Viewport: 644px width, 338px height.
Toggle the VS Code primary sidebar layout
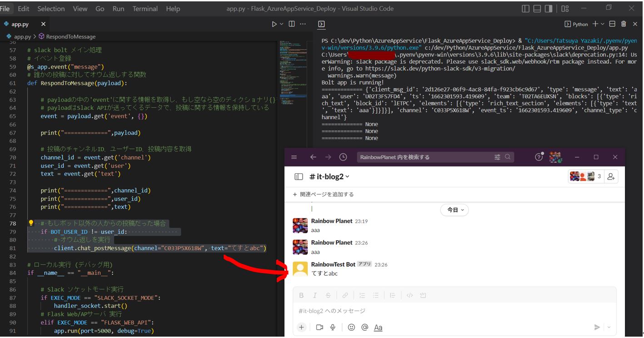pyautogui.click(x=526, y=9)
